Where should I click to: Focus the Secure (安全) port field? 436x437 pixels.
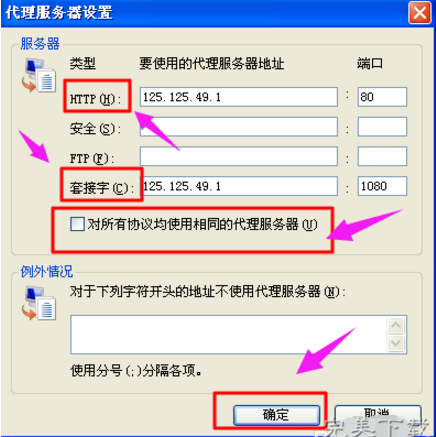pos(382,127)
